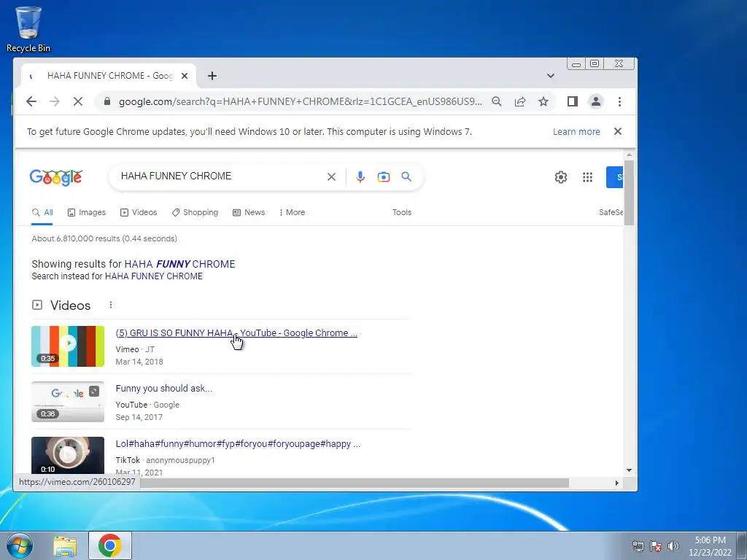
Task: Close the HAHA FUNNEY CHROME tab
Action: pos(185,76)
